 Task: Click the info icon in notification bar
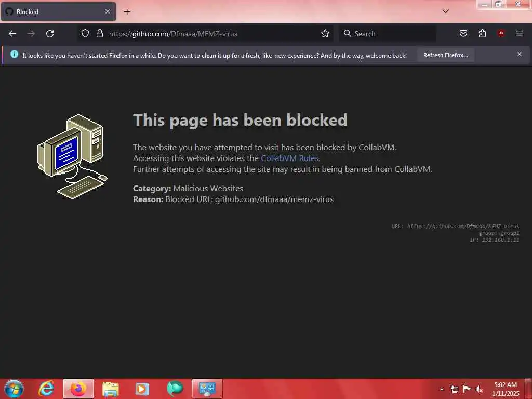coord(14,54)
